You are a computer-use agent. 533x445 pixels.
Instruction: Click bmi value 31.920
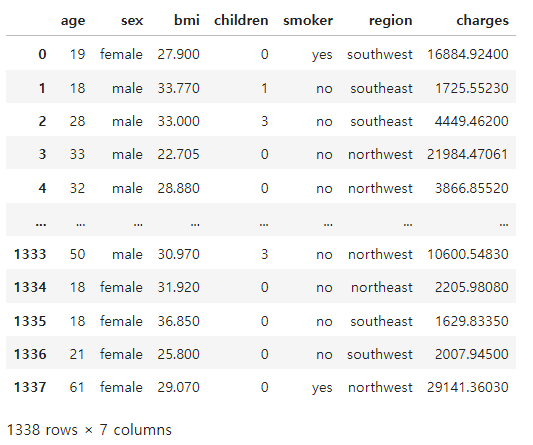pos(178,287)
